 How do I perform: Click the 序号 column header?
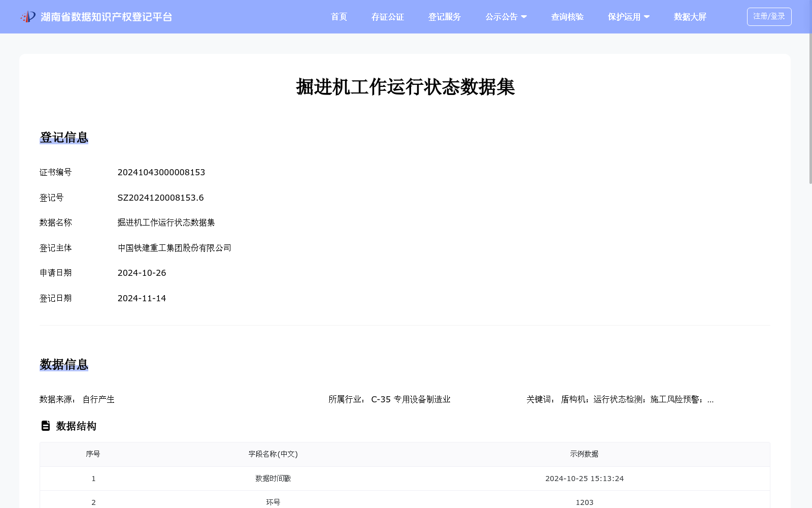point(93,454)
